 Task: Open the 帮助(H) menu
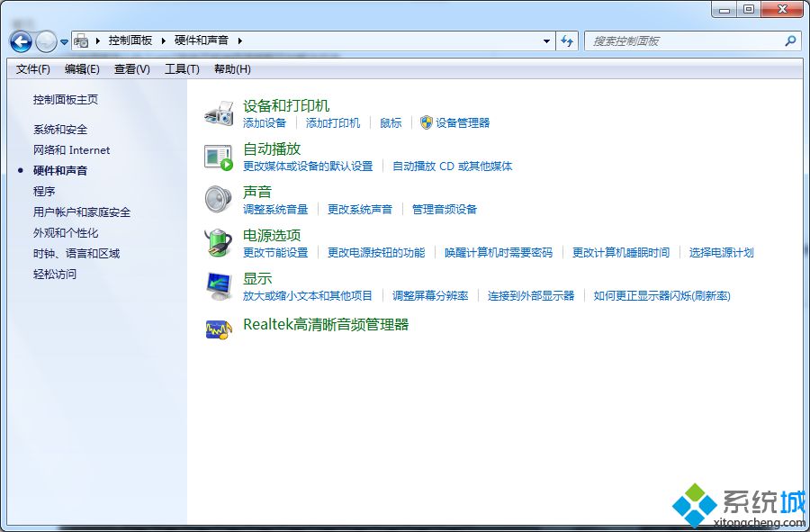(x=232, y=68)
